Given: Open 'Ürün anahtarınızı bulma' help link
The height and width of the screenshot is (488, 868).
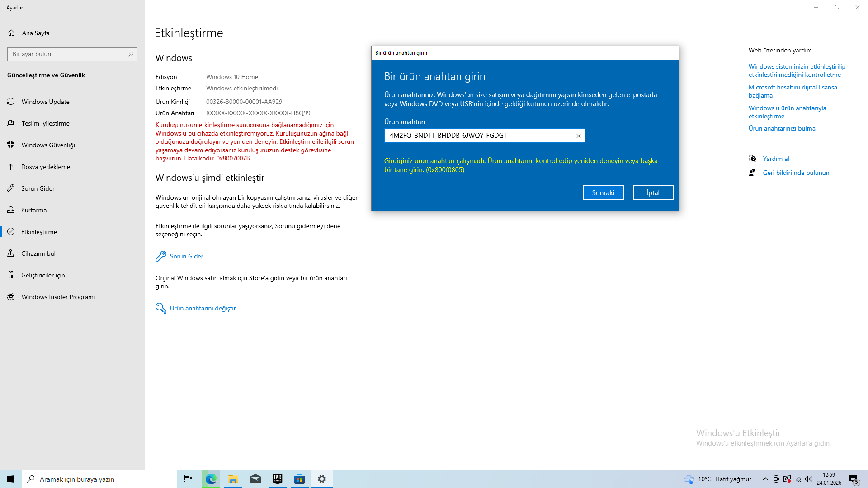Looking at the screenshot, I should tap(782, 128).
